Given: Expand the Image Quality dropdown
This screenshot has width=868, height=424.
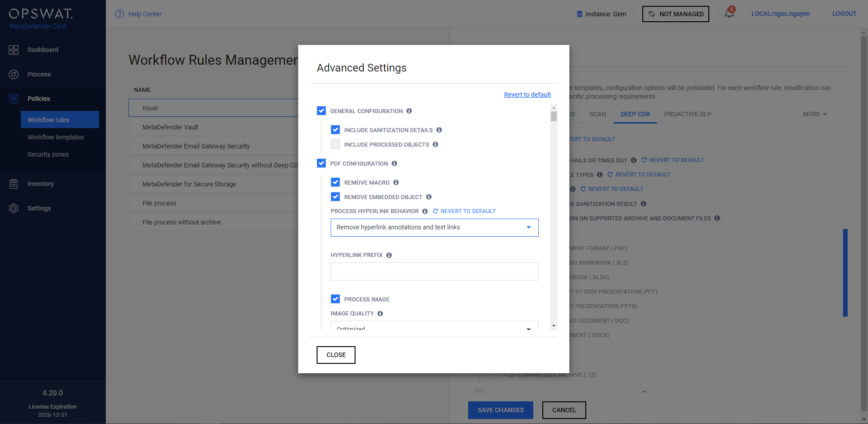Looking at the screenshot, I should pyautogui.click(x=434, y=327).
